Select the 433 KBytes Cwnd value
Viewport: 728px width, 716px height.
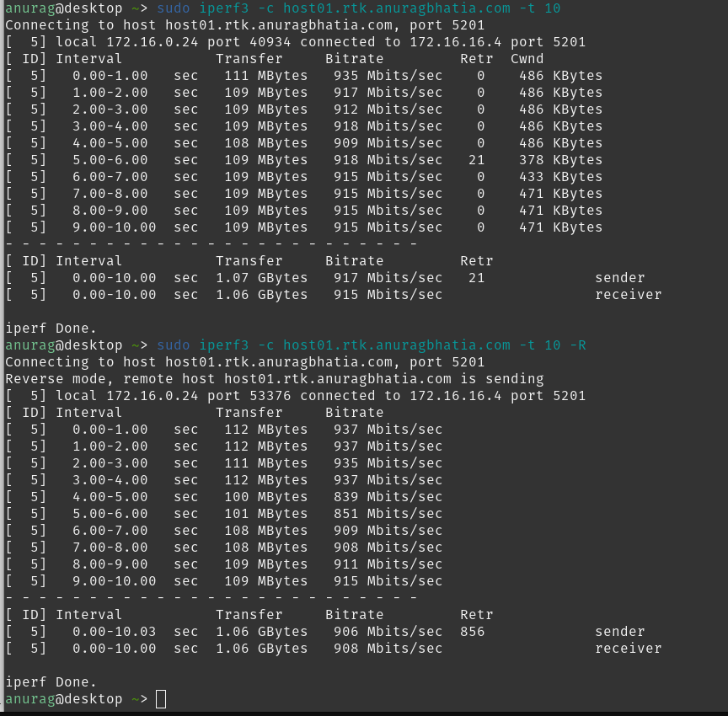coord(561,177)
